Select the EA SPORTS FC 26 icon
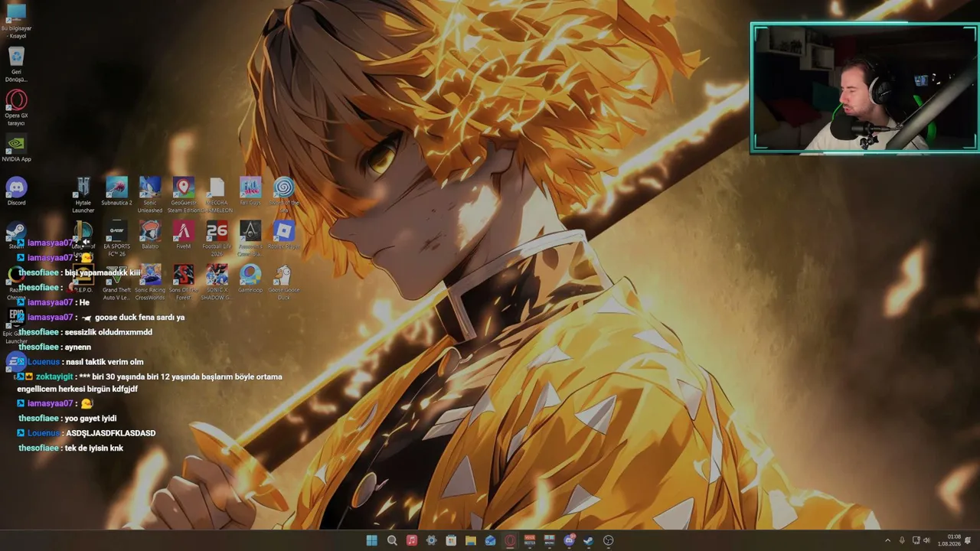Screen dimensions: 980x551 [x=116, y=239]
